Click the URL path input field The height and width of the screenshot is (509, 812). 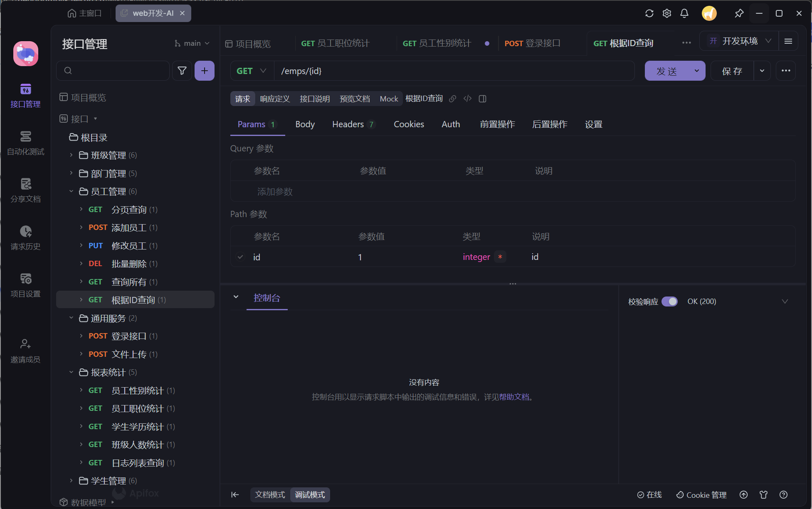click(453, 71)
